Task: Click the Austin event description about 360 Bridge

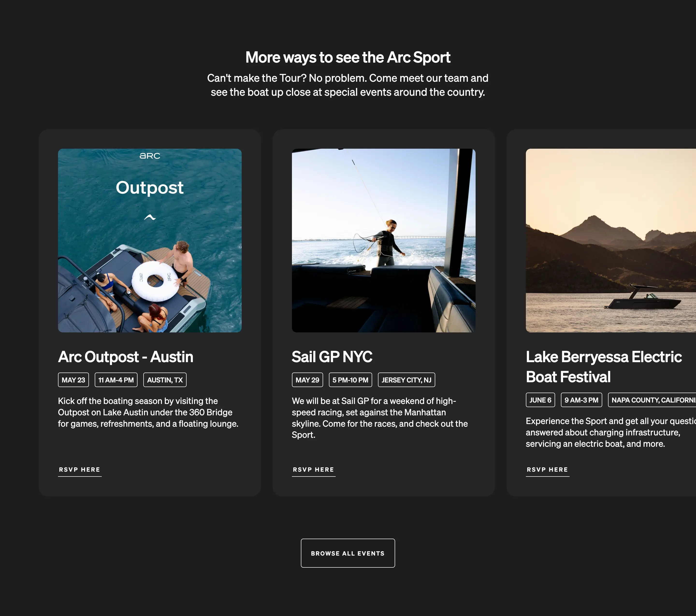Action: click(148, 412)
